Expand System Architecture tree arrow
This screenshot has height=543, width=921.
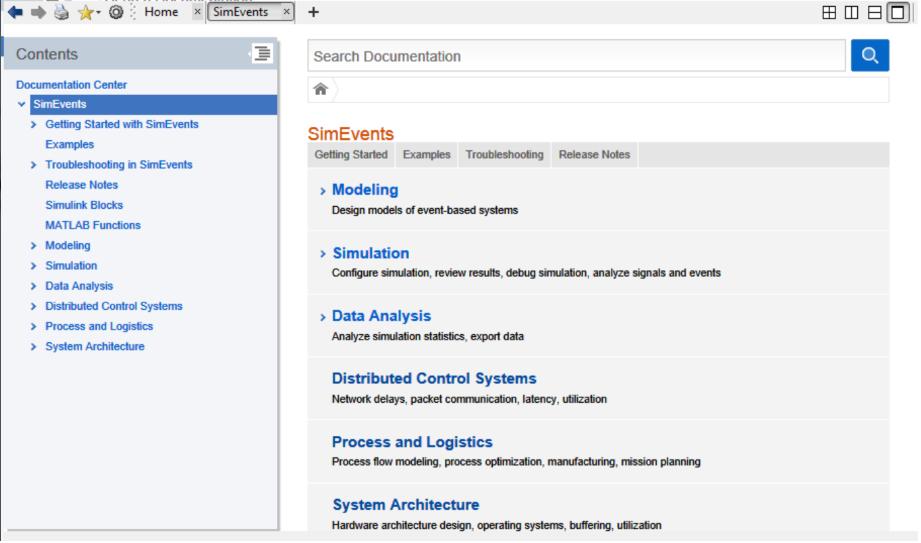coord(33,347)
